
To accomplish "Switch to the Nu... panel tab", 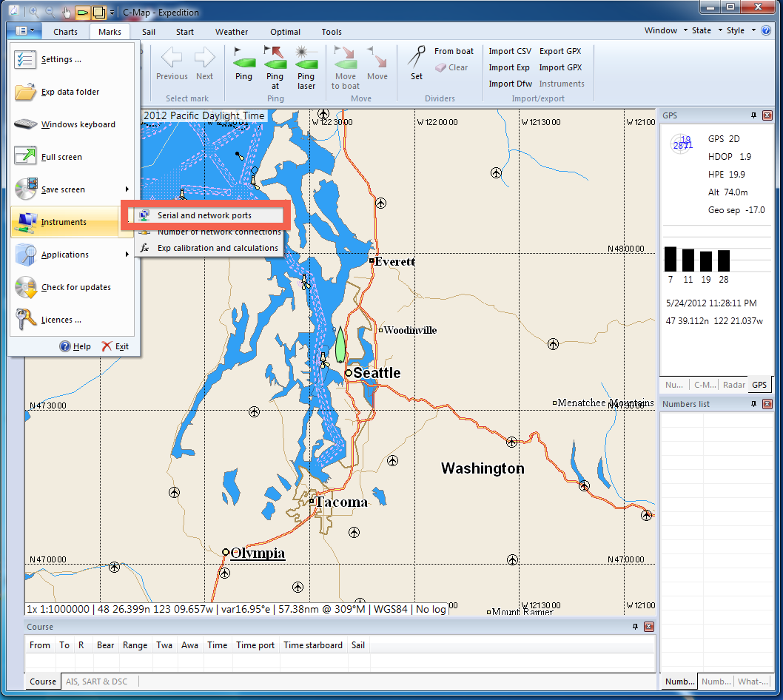I will click(674, 385).
